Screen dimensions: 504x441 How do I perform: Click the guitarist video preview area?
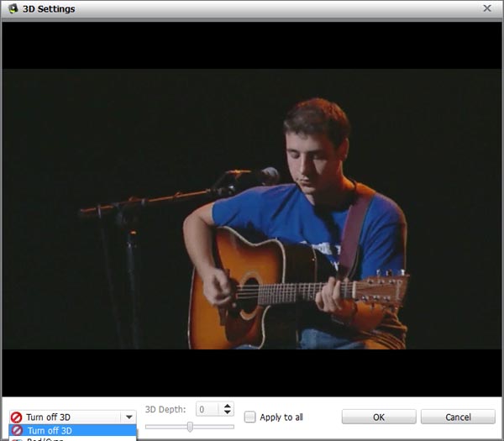pyautogui.click(x=252, y=208)
